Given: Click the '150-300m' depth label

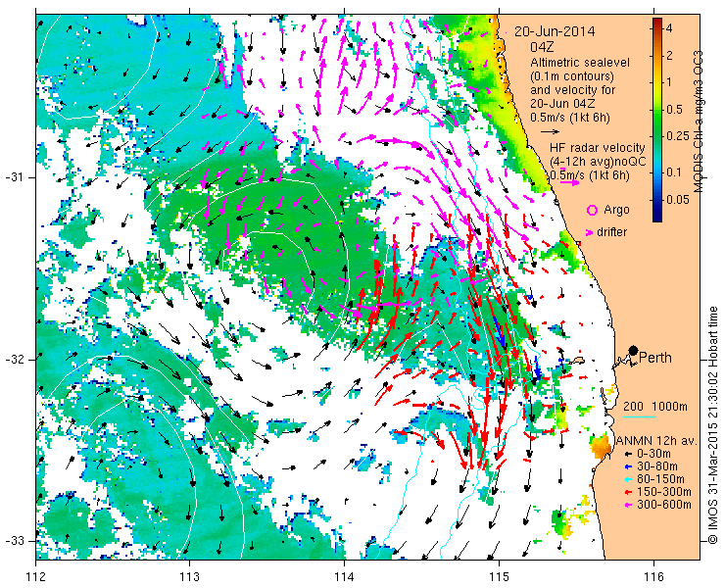Looking at the screenshot, I should click(x=664, y=492).
